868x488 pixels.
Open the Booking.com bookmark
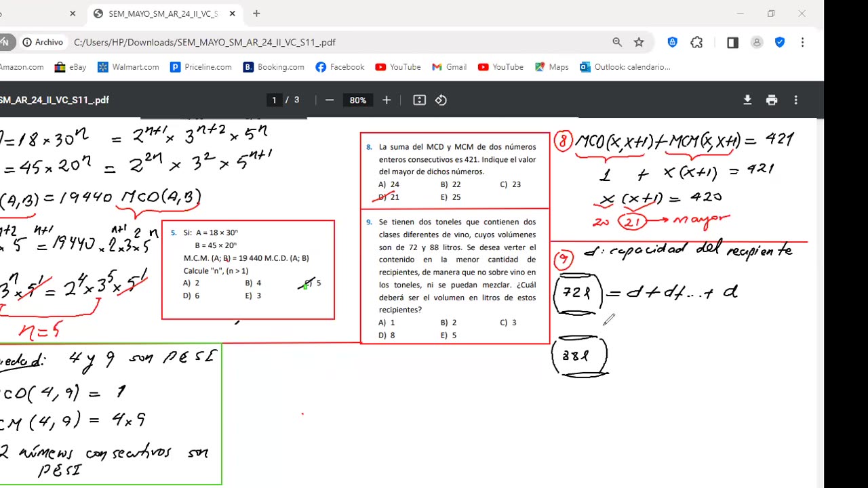click(274, 67)
